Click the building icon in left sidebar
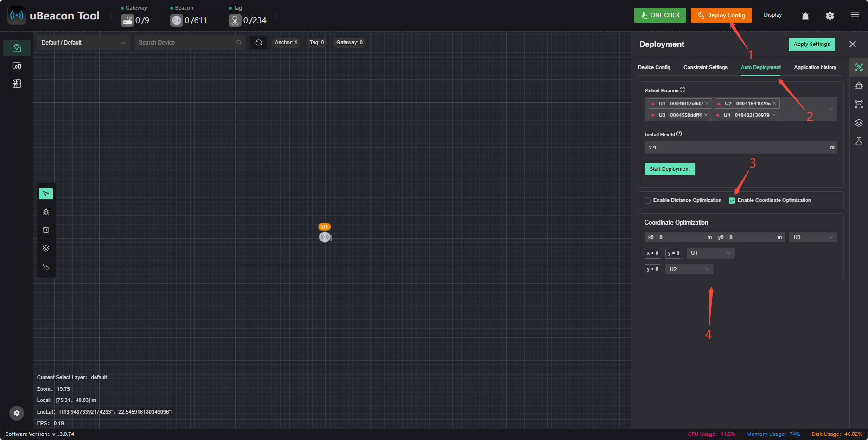 (x=17, y=84)
